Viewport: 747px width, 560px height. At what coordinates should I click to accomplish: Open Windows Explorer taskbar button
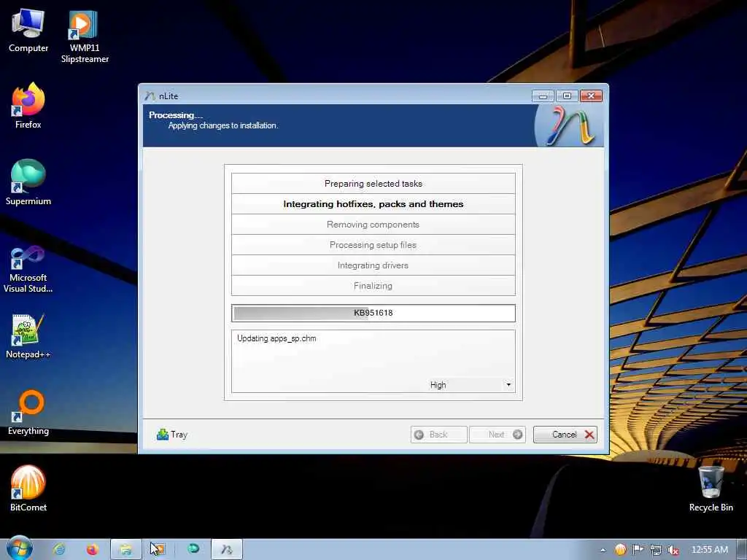tap(125, 550)
